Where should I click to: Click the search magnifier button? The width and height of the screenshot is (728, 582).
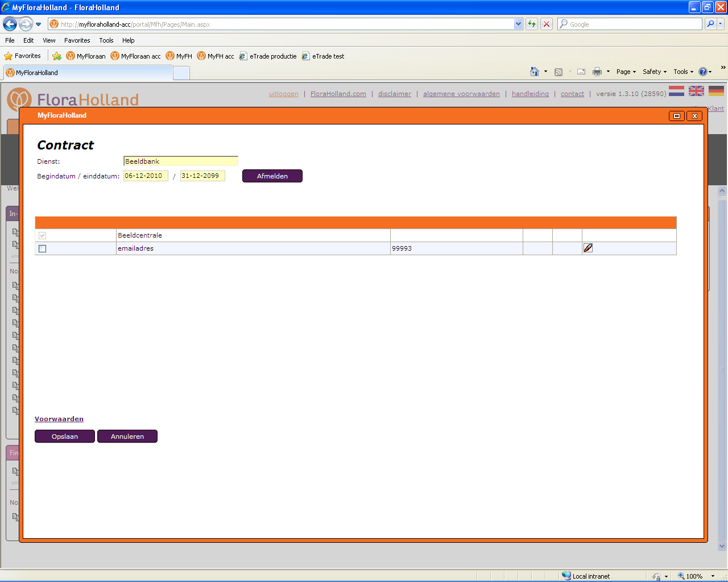tap(710, 24)
